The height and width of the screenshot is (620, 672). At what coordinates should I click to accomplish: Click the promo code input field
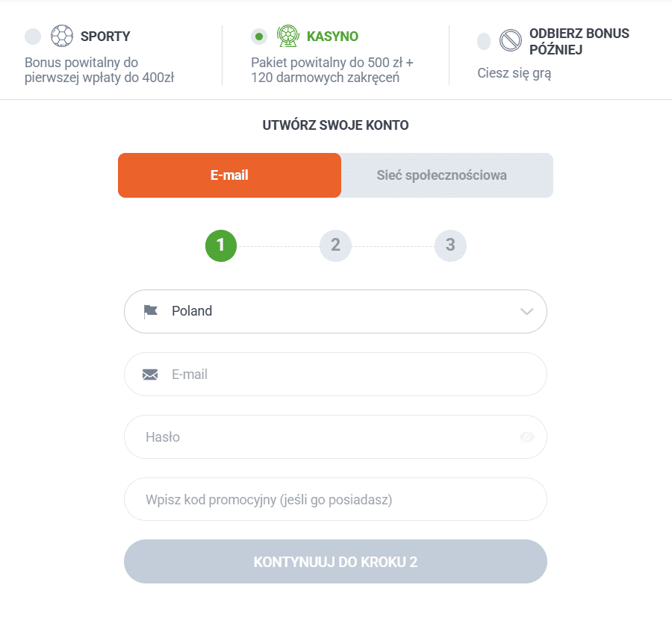click(335, 500)
